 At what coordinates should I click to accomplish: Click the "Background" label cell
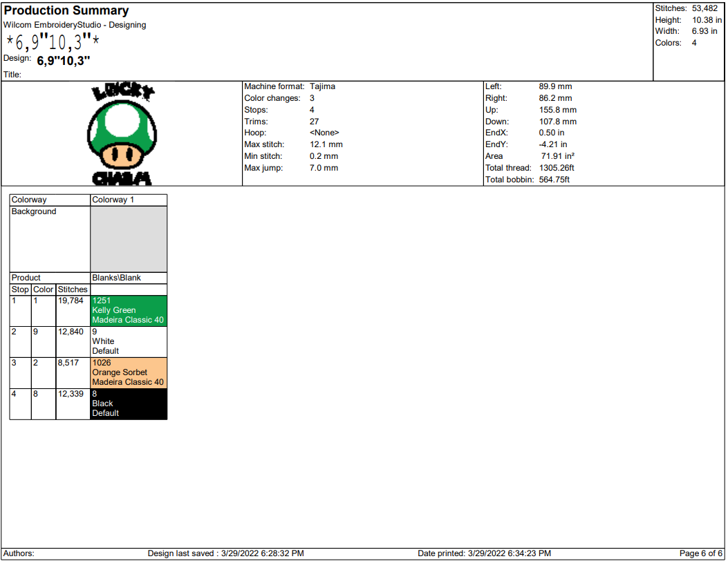pyautogui.click(x=50, y=239)
